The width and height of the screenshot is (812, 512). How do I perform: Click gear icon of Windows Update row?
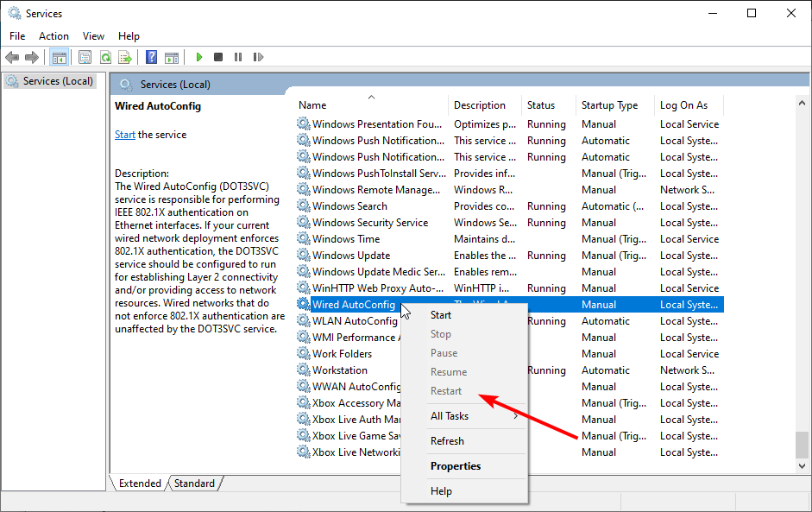click(303, 255)
